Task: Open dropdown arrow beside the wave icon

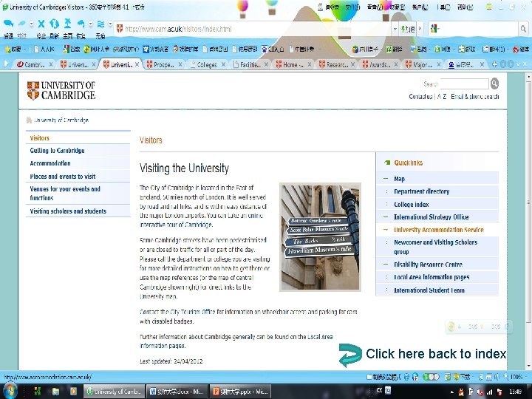Action: [x=110, y=24]
